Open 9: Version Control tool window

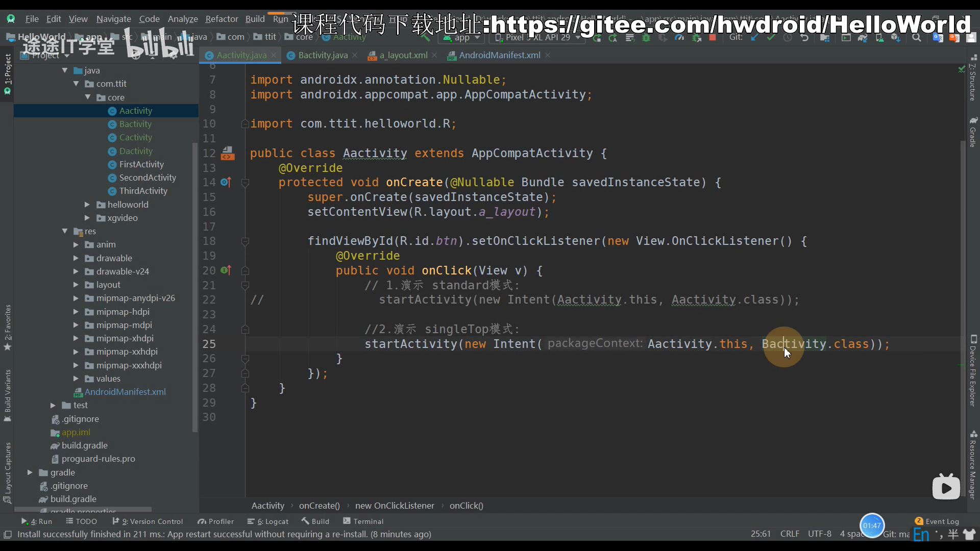click(x=148, y=521)
